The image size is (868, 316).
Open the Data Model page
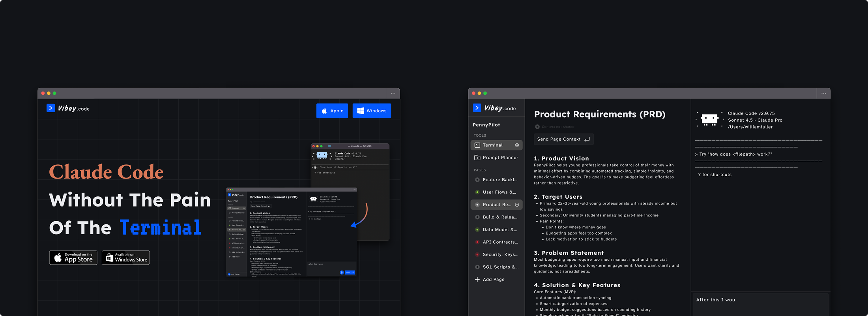499,229
